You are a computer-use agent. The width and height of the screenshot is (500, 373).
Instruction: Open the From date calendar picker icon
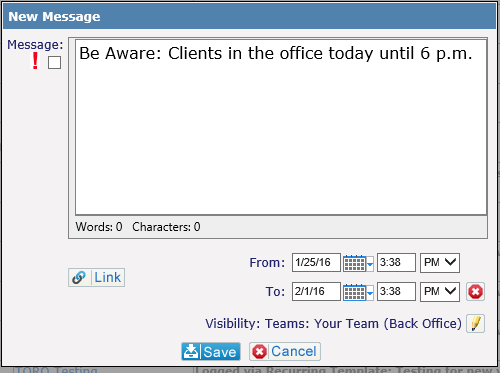point(355,263)
